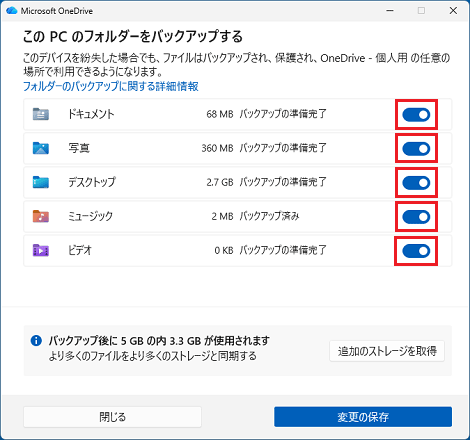Screen dimensions: 470x440
Task: Click バックアップの準備完了 status in デスクトップ row
Action: (x=283, y=182)
